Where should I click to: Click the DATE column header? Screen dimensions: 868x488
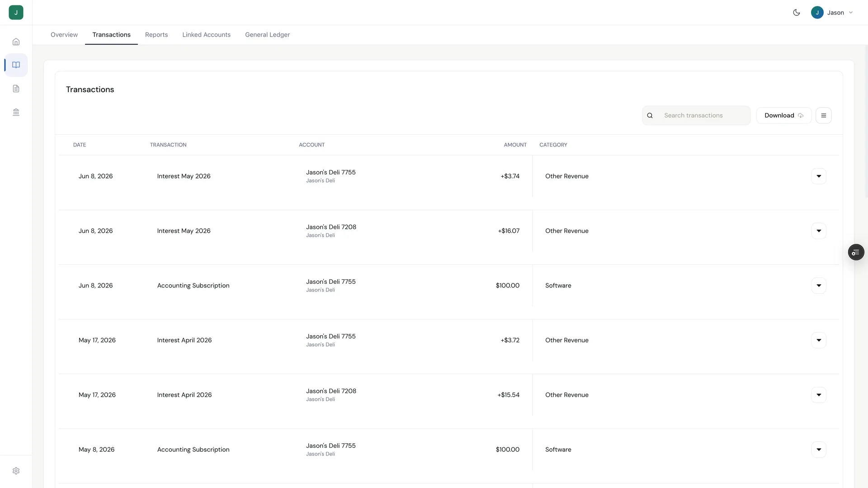(x=80, y=145)
